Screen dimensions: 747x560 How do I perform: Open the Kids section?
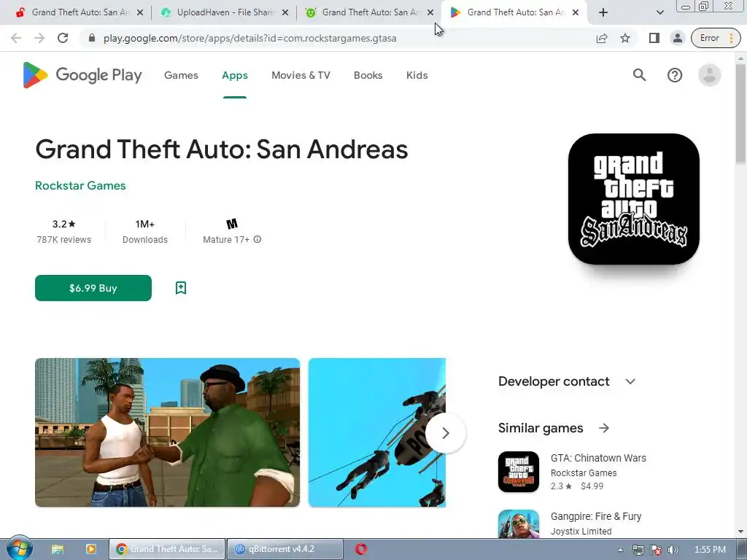pos(417,75)
